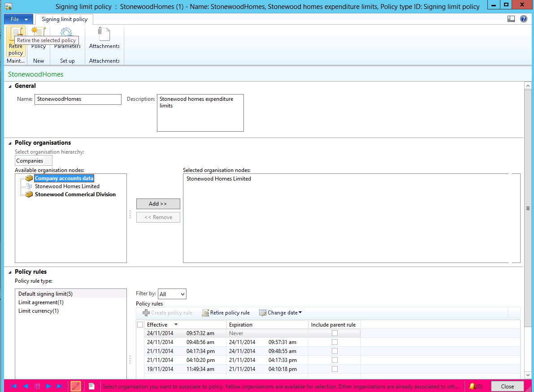Screen dimensions: 534x392
Task: Click Stonewood Commerical Division box icon
Action: 29,194
